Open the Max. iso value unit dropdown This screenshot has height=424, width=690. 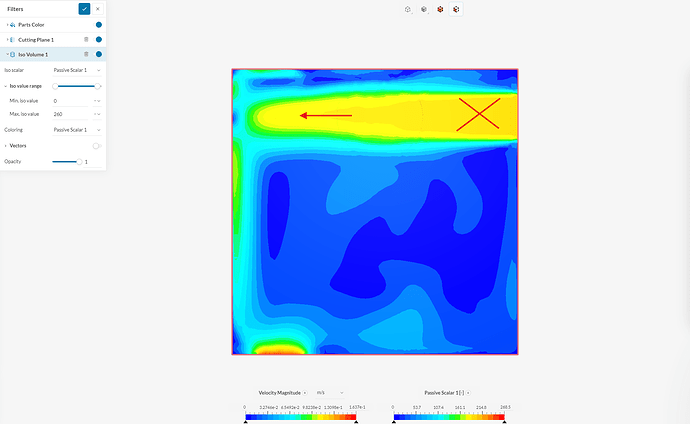point(97,114)
